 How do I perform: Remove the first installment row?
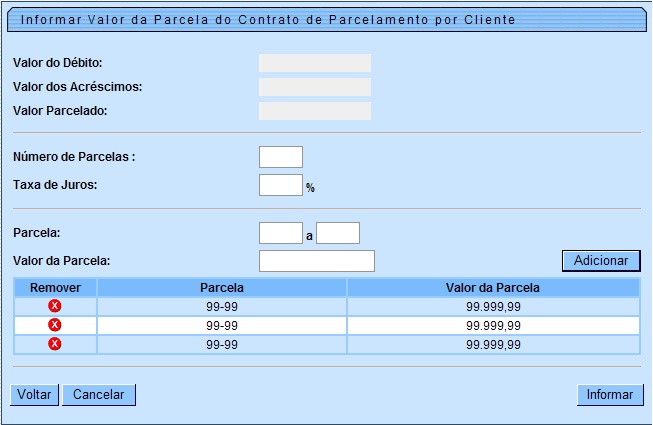[55, 306]
